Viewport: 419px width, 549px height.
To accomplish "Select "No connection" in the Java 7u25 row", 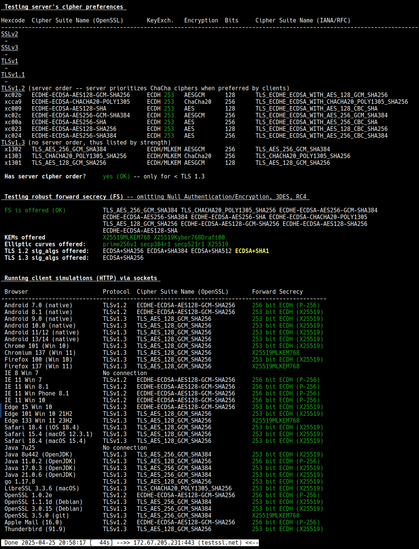I will pyautogui.click(x=125, y=447).
